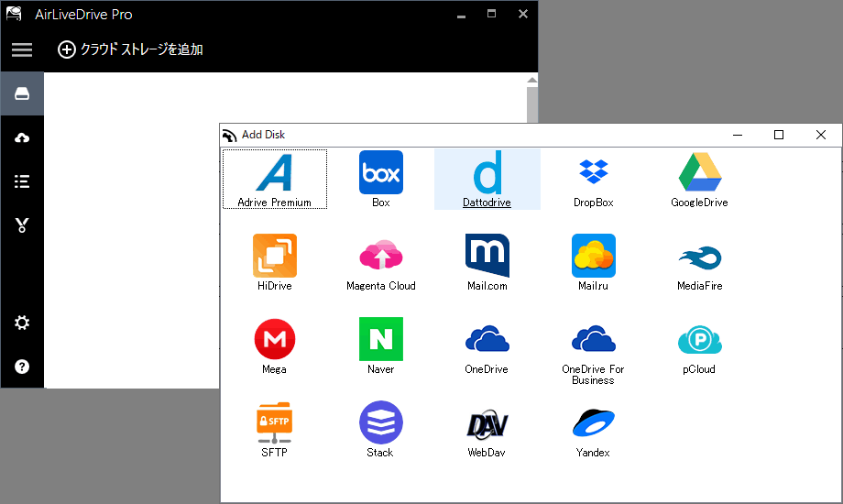Choose the Stack service
Screen dimensions: 843x504
pos(380,429)
